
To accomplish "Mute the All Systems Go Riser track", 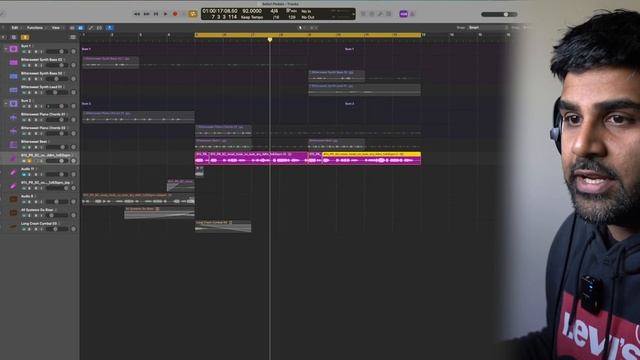I will click(x=24, y=216).
